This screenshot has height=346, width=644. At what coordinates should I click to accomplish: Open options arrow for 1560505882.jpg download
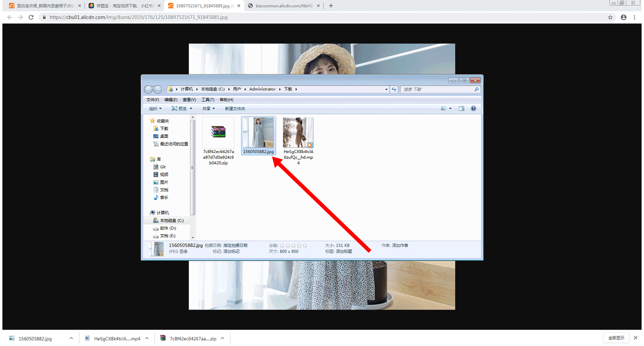71,338
